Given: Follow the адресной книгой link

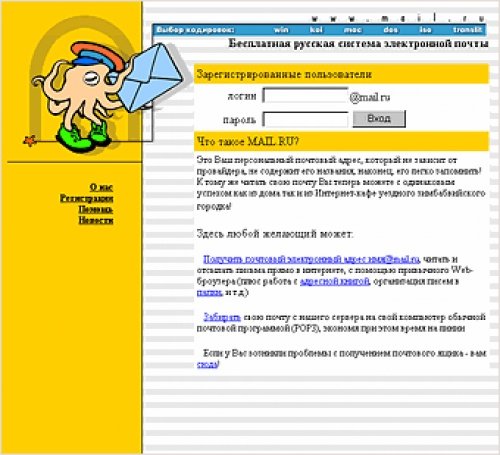Looking at the screenshot, I should pos(335,281).
